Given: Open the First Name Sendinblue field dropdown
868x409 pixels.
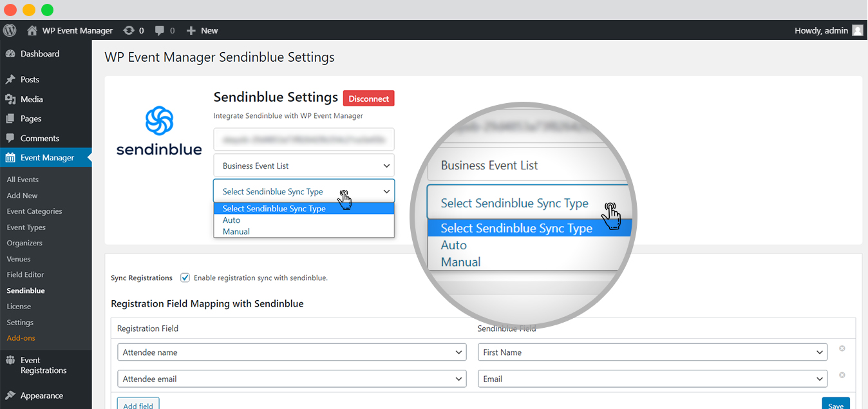Looking at the screenshot, I should click(x=652, y=352).
